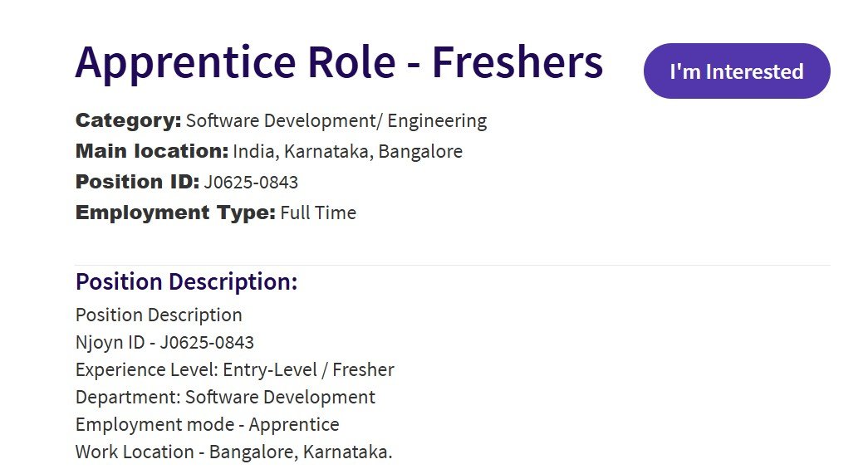Click the Njoyn ID - J0625-0843 line
The width and height of the screenshot is (868, 469).
164,342
